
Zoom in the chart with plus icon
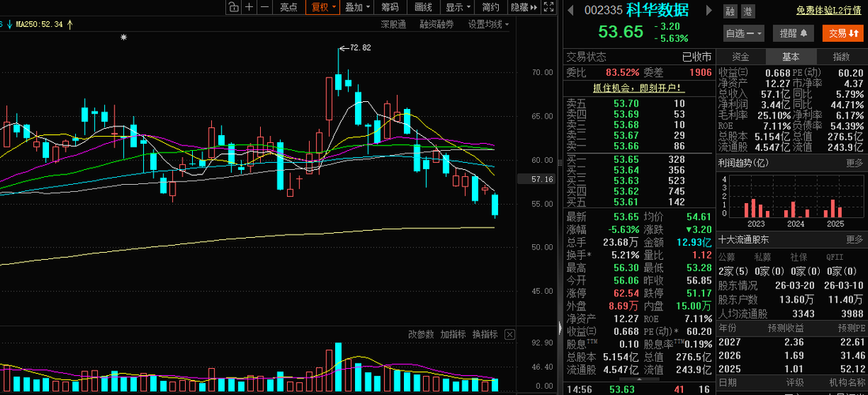coord(249,7)
